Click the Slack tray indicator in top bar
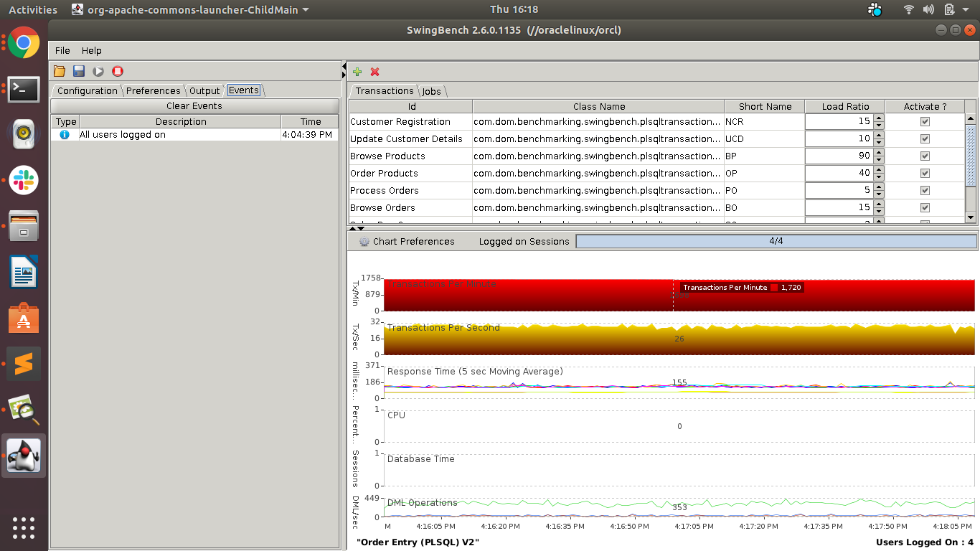980x551 pixels. [875, 9]
